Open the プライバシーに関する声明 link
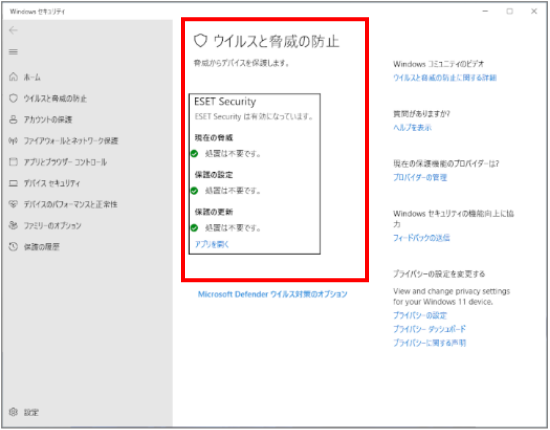 (x=429, y=343)
